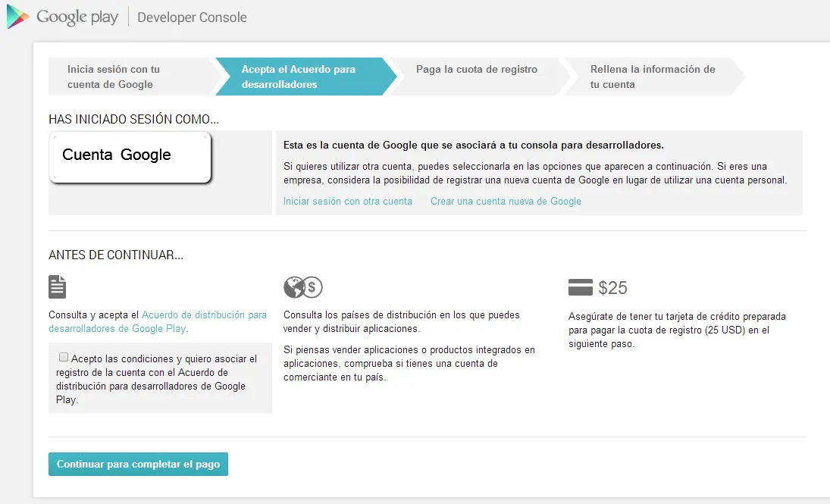830x504 pixels.
Task: Click the globe and dollar icon
Action: coord(302,287)
